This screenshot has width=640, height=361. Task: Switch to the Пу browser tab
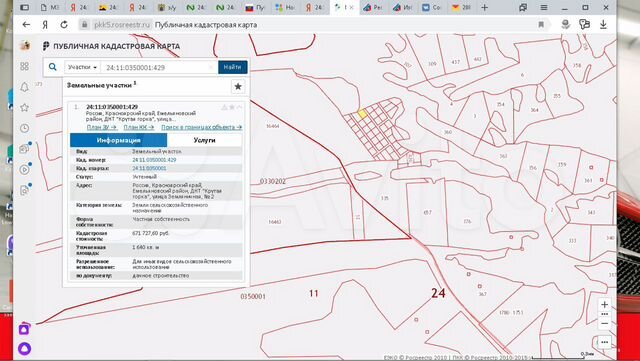point(256,7)
